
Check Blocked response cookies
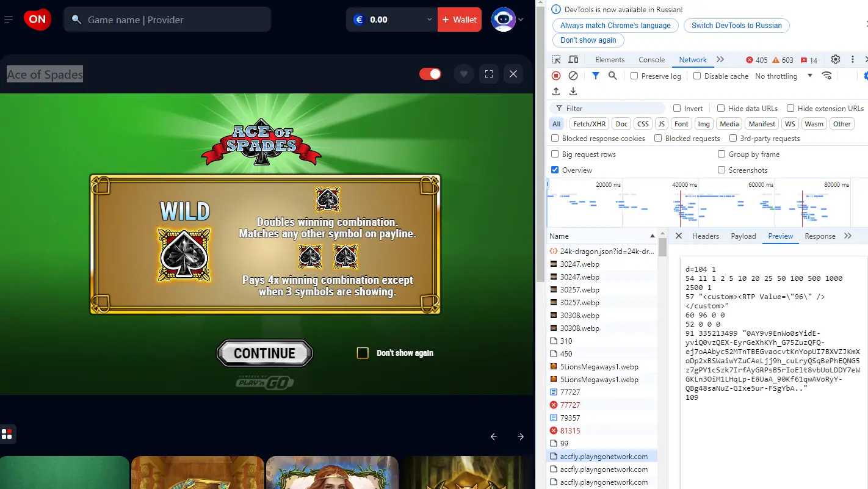(x=555, y=139)
